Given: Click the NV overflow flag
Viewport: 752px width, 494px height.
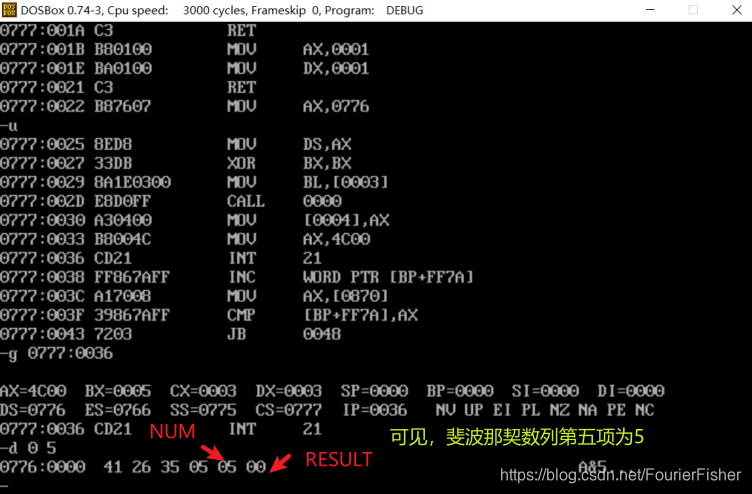Looking at the screenshot, I should click(x=446, y=410).
